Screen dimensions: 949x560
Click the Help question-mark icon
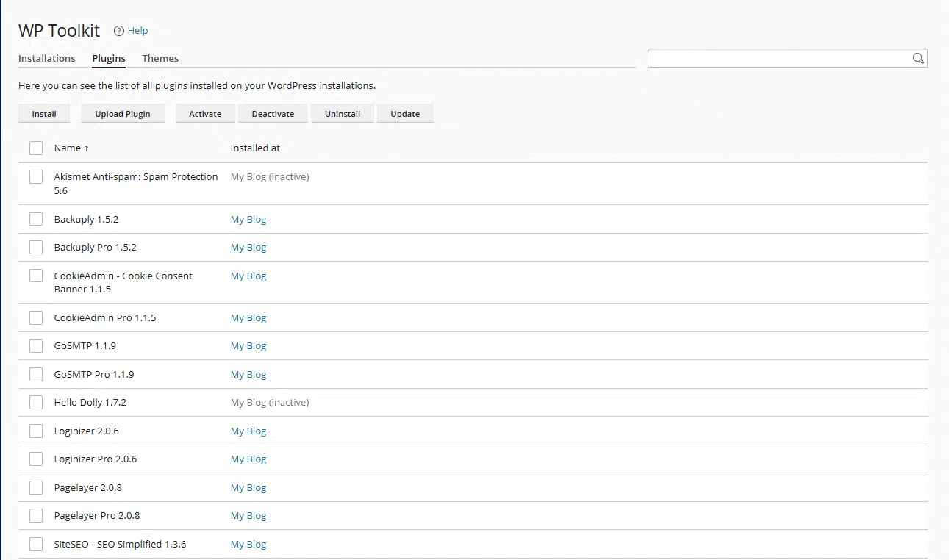[118, 31]
